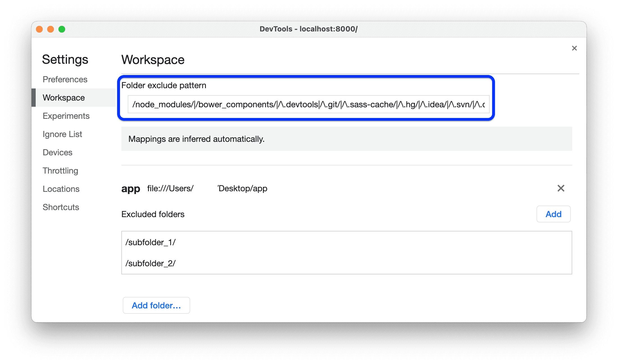
Task: Click the close button on the settings panel
Action: 574,49
